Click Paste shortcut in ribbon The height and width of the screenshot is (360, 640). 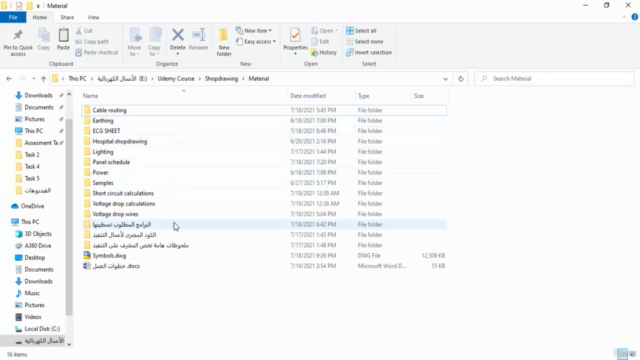pos(97,53)
